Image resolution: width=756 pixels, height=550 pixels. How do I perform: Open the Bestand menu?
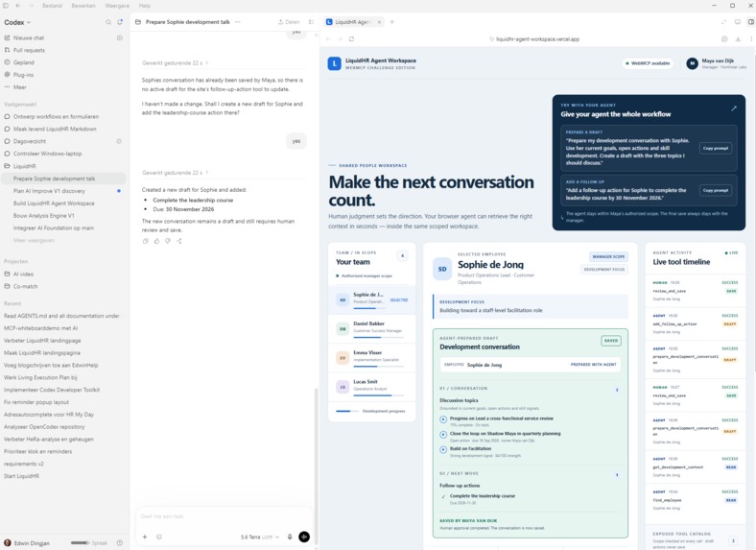(52, 6)
